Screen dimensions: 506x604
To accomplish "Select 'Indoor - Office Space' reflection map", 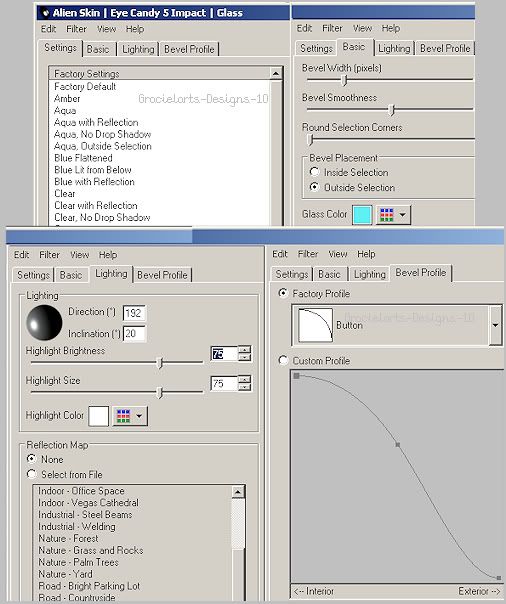I will point(81,491).
